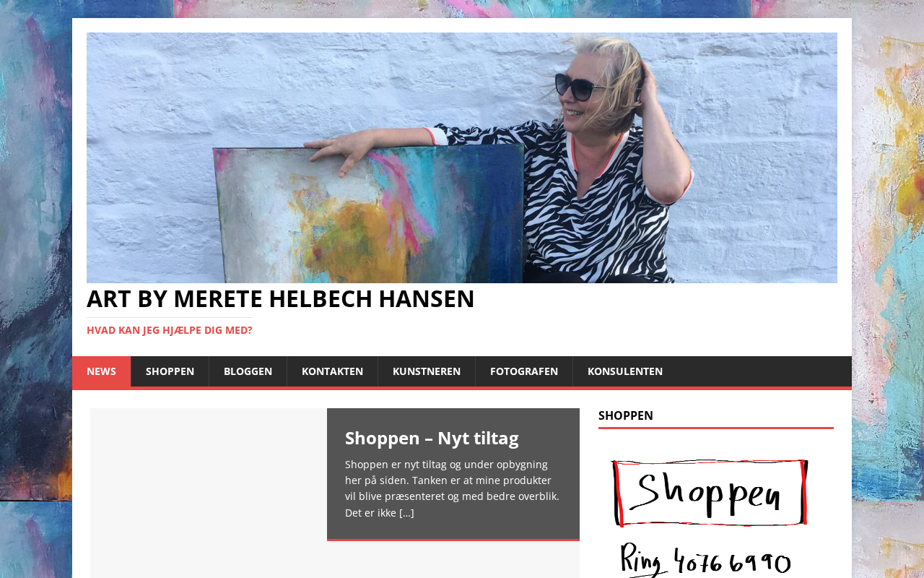The image size is (924, 578).
Task: Navigate to FOTOGRAFEN in the menu bar
Action: [x=524, y=371]
